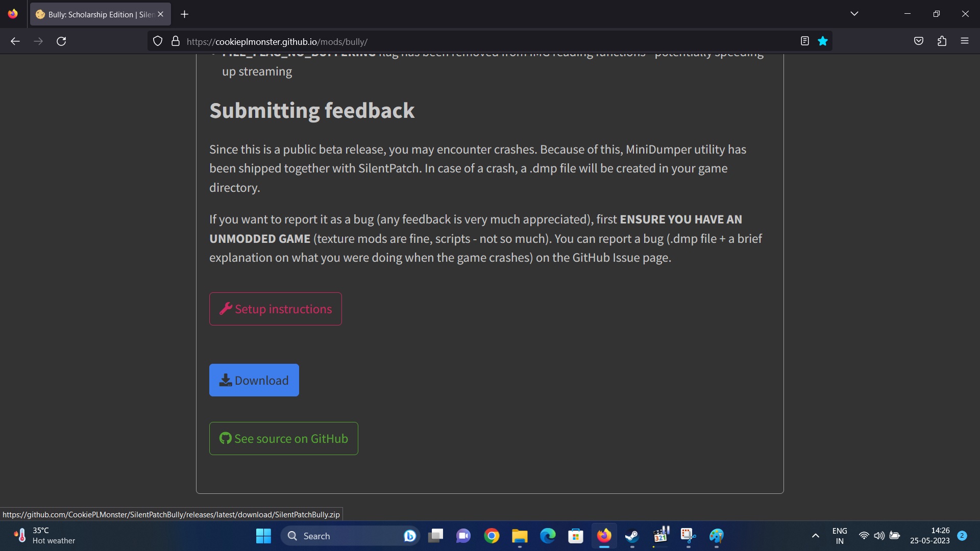Show hidden system tray icons
This screenshot has width=980, height=551.
[816, 536]
